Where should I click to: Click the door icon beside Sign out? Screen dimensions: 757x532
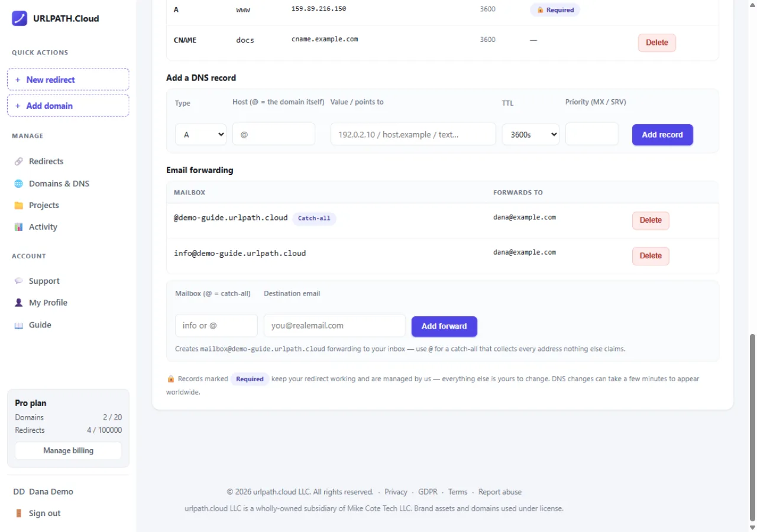pyautogui.click(x=18, y=513)
